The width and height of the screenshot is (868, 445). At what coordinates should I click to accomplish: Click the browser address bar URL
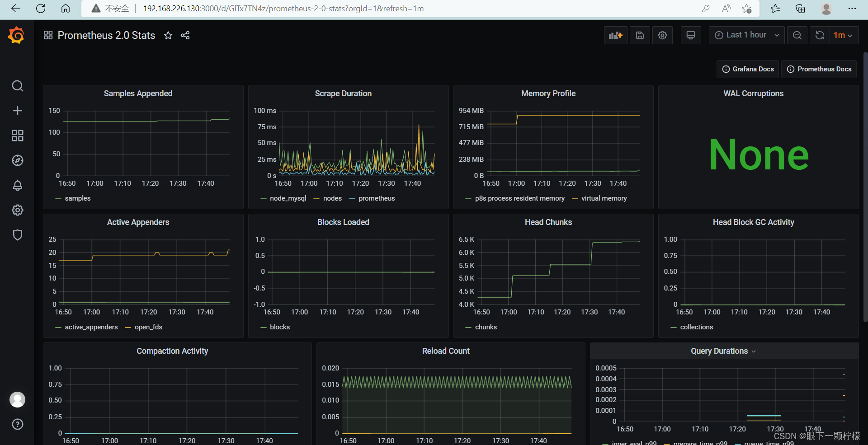[x=283, y=9]
